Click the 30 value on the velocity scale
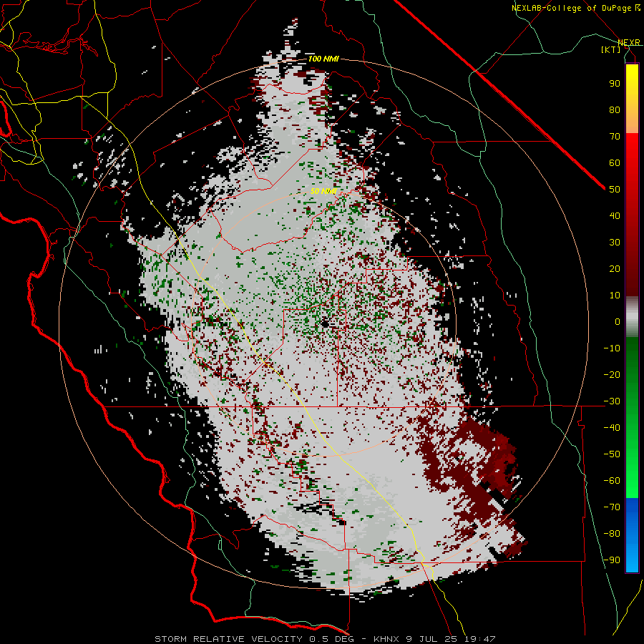The image size is (644, 644). pyautogui.click(x=615, y=243)
